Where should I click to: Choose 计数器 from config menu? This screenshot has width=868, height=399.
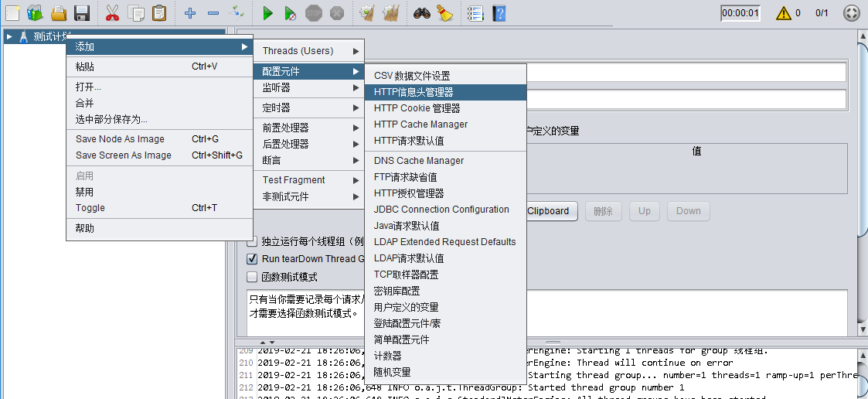tap(445, 356)
